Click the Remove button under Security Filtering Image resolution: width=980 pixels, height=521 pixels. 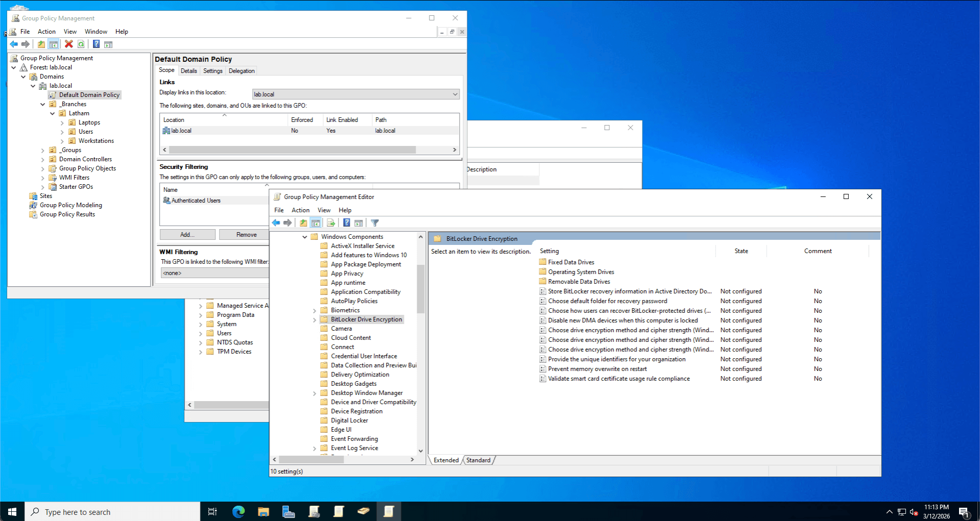[246, 235]
